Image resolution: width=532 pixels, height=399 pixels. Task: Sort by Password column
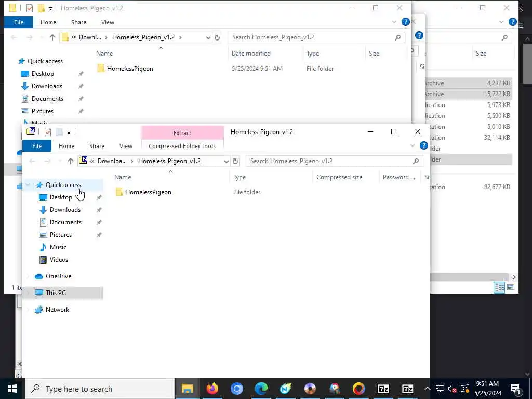pos(400,177)
